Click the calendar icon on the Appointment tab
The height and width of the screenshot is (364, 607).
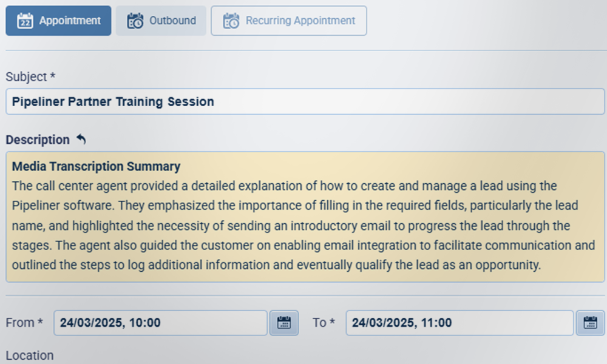[25, 21]
